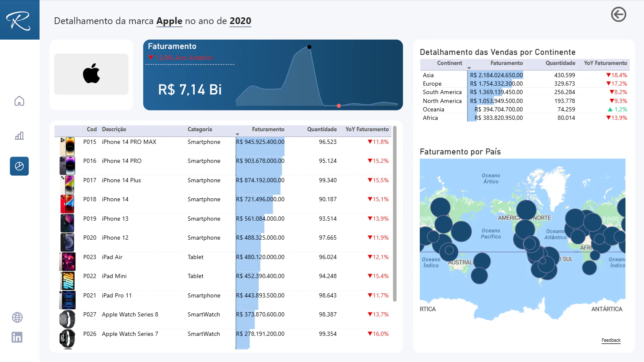Open the home page icon
Screen dimensions: 644x362
click(19, 101)
